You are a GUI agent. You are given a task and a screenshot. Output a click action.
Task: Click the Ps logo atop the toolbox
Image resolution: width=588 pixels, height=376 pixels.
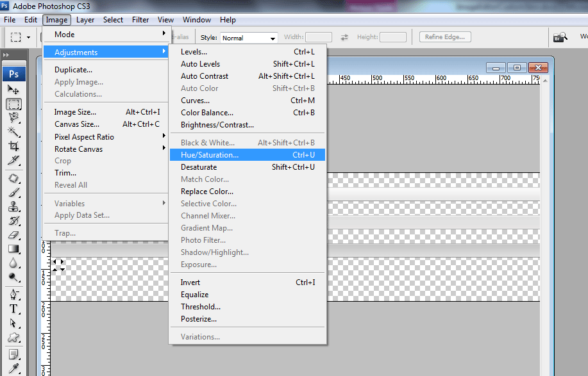(14, 74)
